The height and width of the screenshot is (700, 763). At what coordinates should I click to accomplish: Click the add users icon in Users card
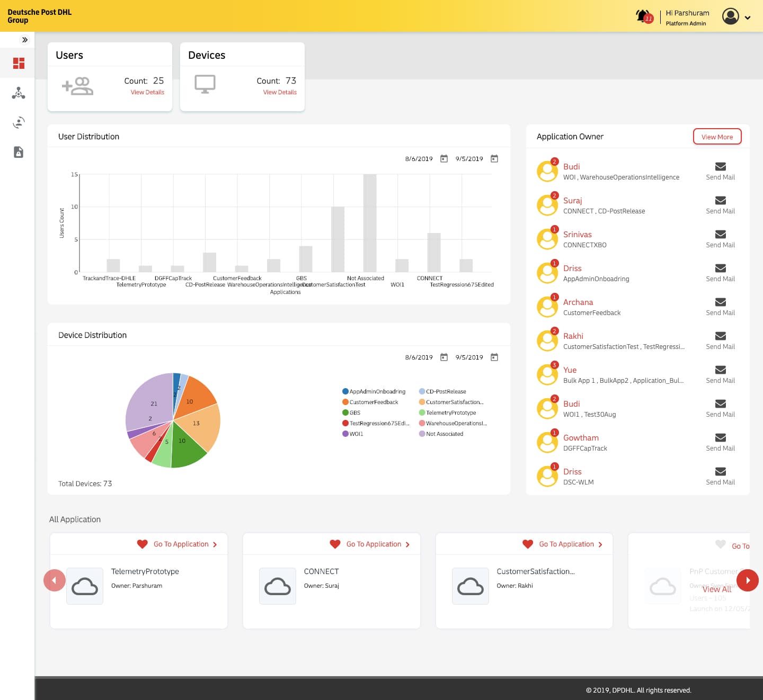77,86
